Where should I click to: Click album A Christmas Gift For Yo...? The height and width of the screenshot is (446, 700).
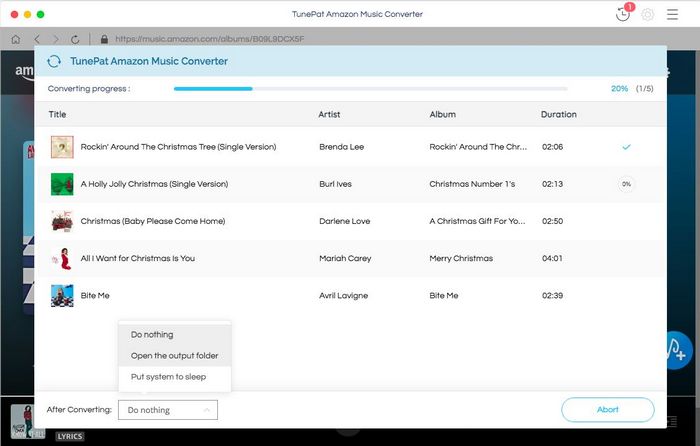[x=477, y=221]
